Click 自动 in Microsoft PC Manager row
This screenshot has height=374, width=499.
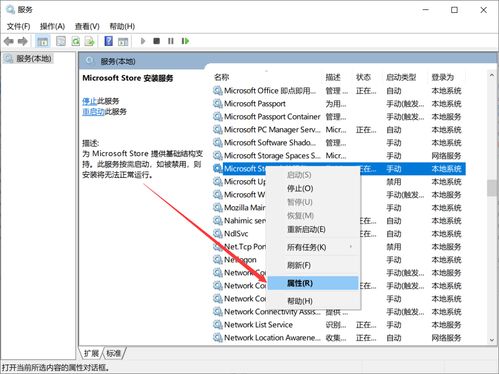[394, 130]
